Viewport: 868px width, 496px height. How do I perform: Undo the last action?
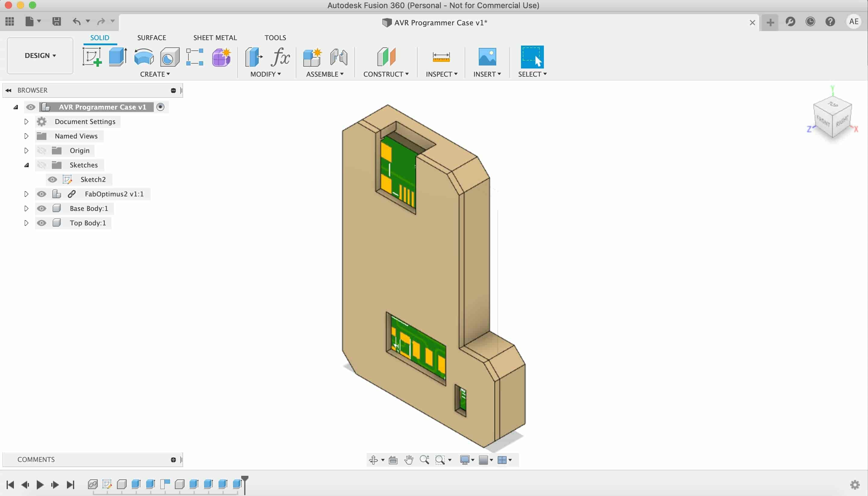[x=77, y=21]
